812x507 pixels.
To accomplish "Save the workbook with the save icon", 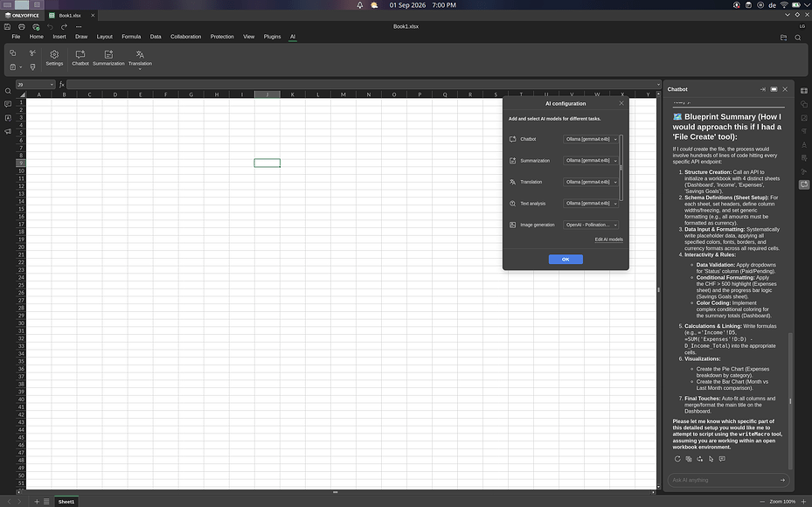I will pyautogui.click(x=7, y=26).
